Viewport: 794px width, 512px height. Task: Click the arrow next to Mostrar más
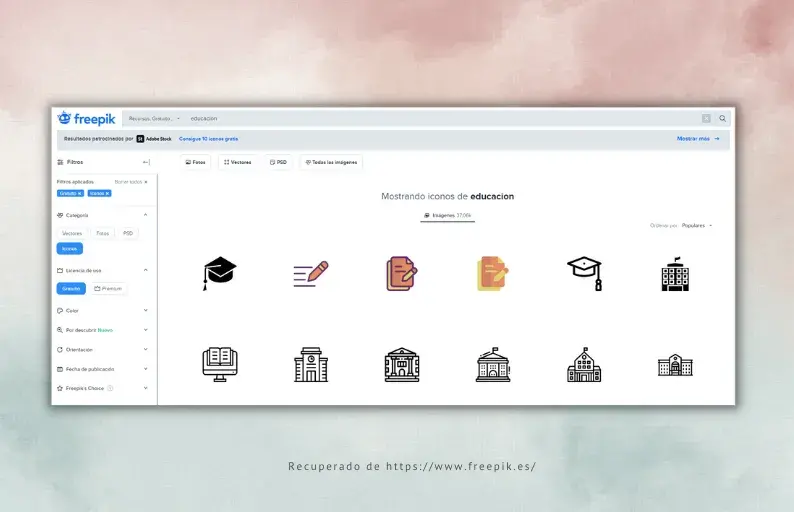pos(717,139)
